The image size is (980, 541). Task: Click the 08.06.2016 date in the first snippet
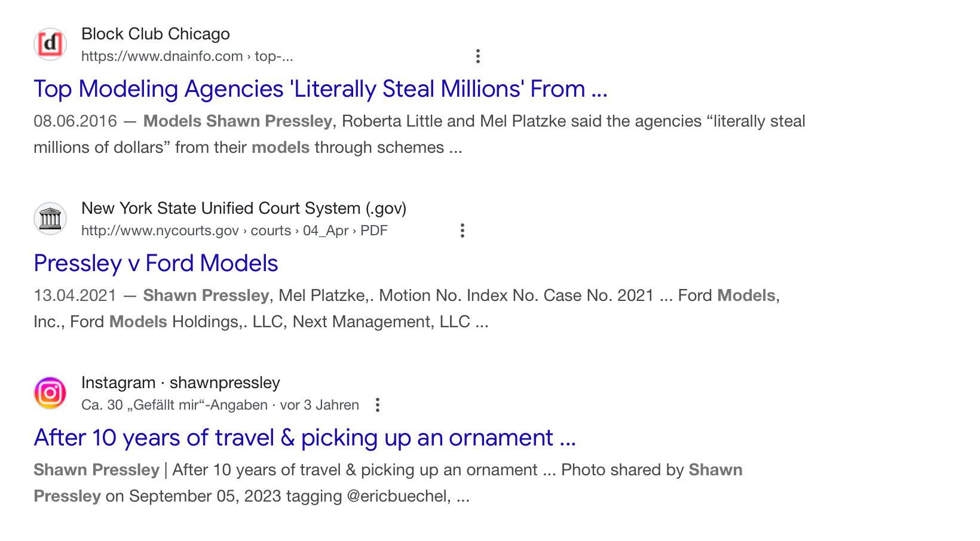[75, 121]
